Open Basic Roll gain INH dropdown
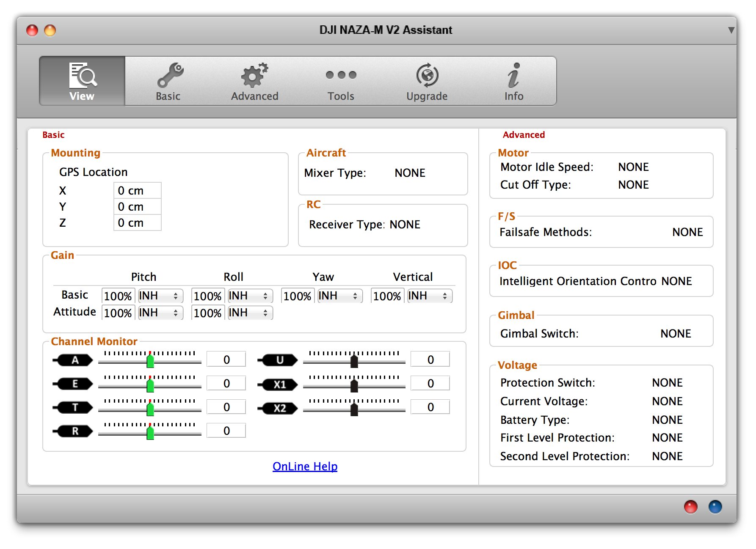 tap(250, 296)
